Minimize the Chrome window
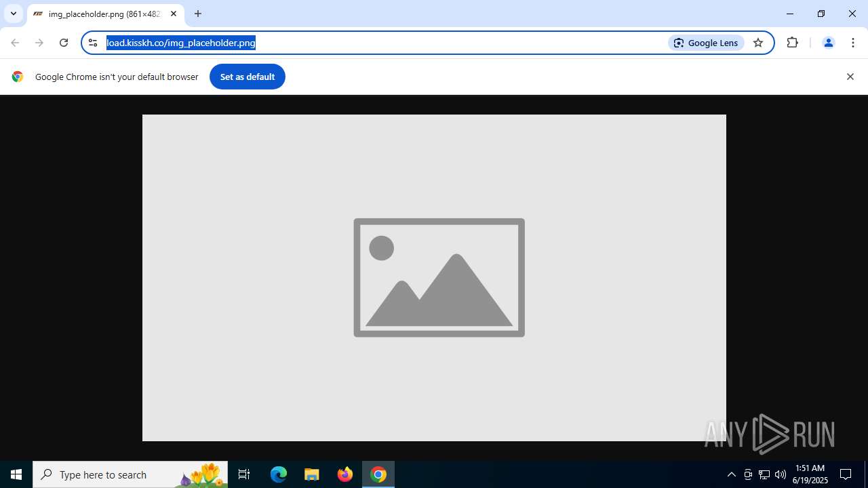The height and width of the screenshot is (488, 868). [x=790, y=14]
